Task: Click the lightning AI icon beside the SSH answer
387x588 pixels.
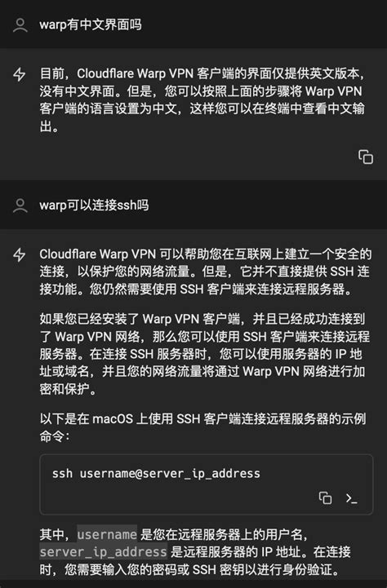Action: tap(20, 254)
